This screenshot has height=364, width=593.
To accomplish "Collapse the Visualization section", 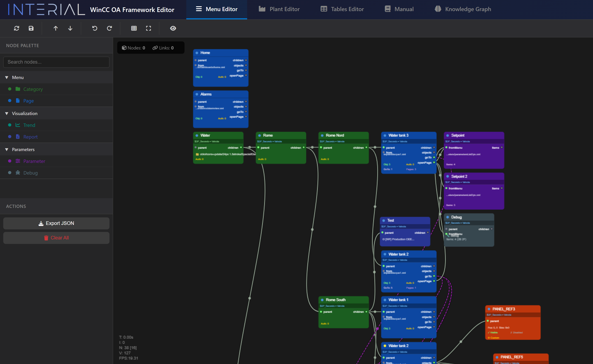I will [6, 113].
